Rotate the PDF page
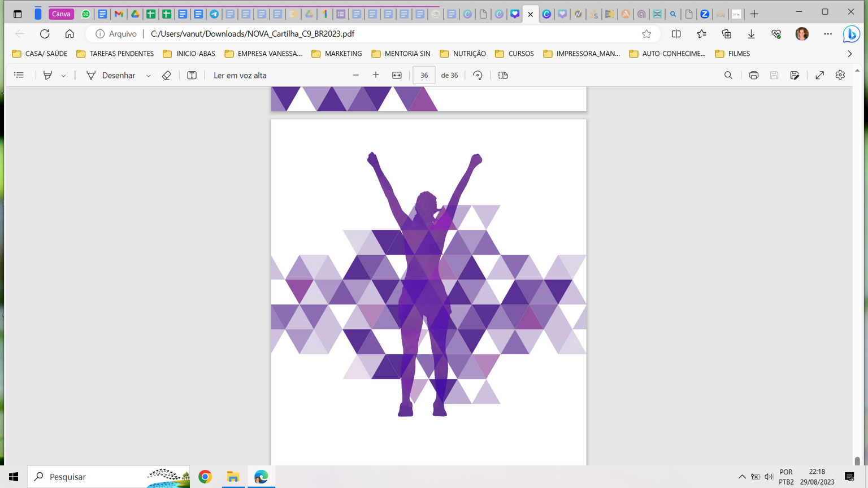Screen dimensions: 868x488 478,75
